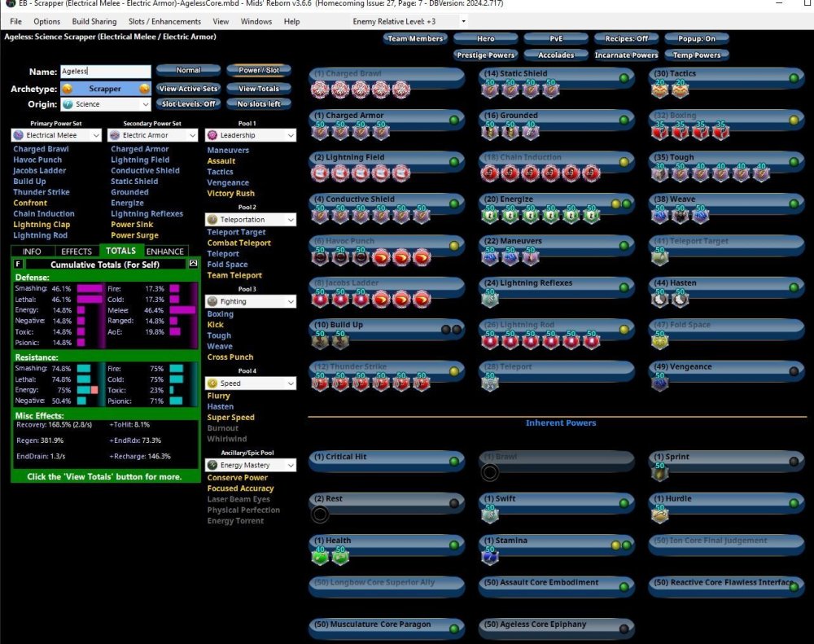Toggle the Static Shield power indicator

(624, 78)
